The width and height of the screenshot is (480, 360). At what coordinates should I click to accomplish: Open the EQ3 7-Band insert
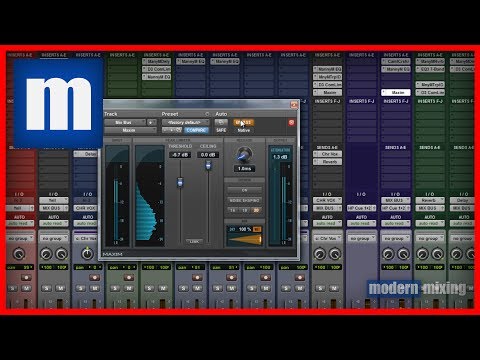(x=430, y=69)
